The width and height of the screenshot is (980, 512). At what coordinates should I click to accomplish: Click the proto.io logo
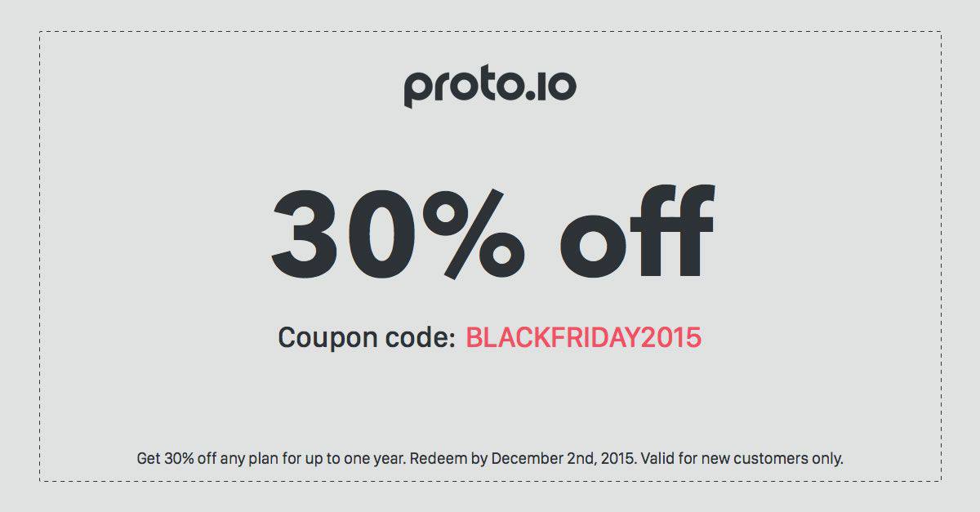(490, 89)
